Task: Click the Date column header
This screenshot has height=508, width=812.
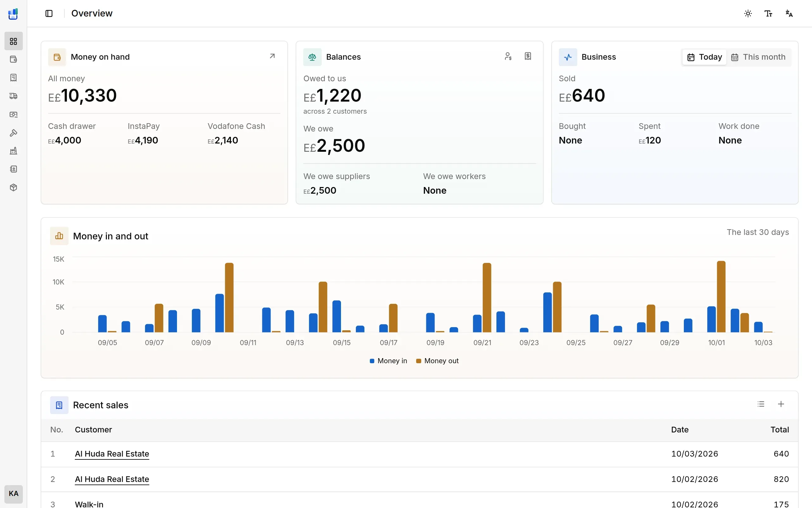Action: 680,430
